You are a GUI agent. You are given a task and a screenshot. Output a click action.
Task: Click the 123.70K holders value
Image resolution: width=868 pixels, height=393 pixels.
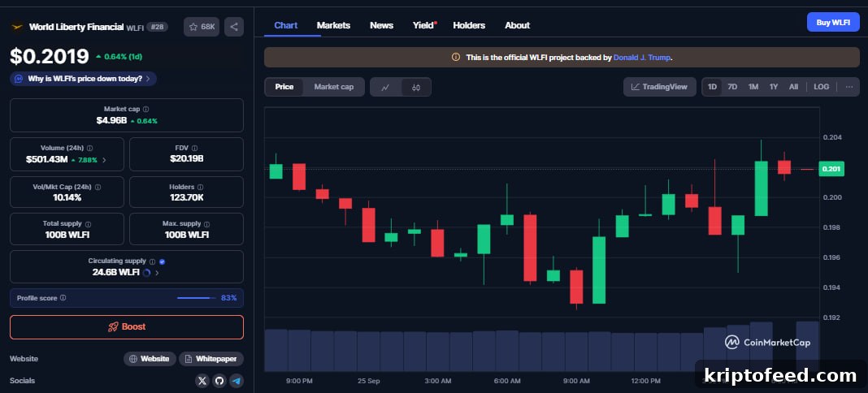pyautogui.click(x=187, y=197)
